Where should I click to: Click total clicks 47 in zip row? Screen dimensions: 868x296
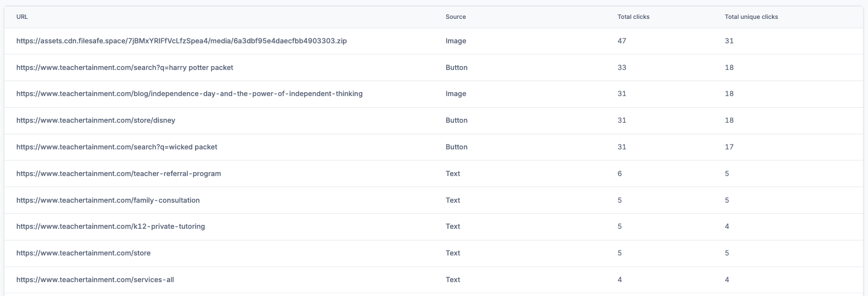622,41
